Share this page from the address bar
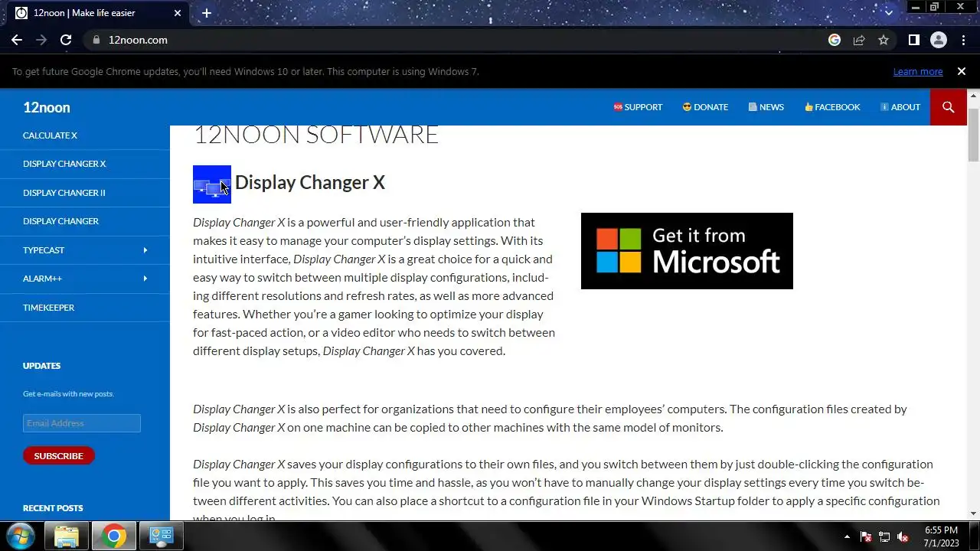 [x=859, y=40]
